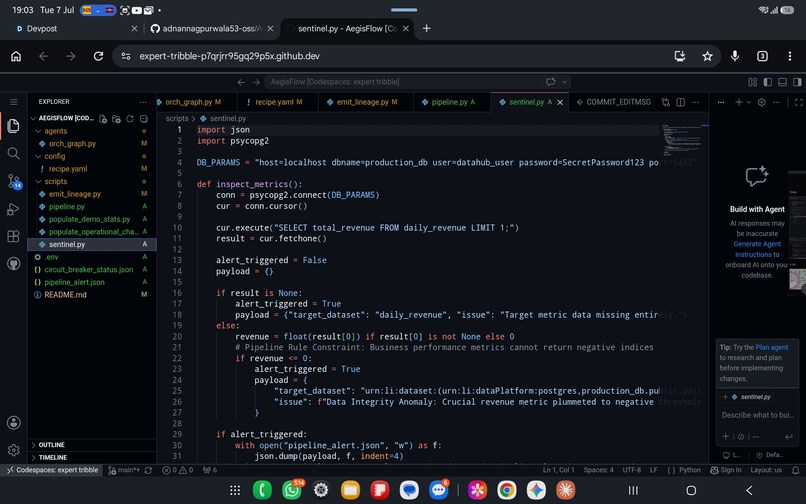Image resolution: width=806 pixels, height=504 pixels.
Task: Open the Manage gear in activity bar
Action: point(13,450)
